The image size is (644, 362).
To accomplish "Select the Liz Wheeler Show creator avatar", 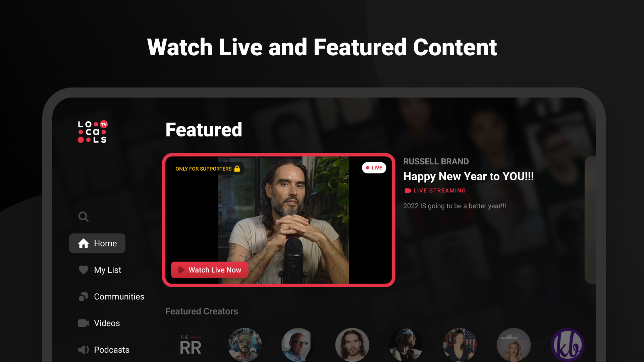I will pyautogui.click(x=514, y=345).
